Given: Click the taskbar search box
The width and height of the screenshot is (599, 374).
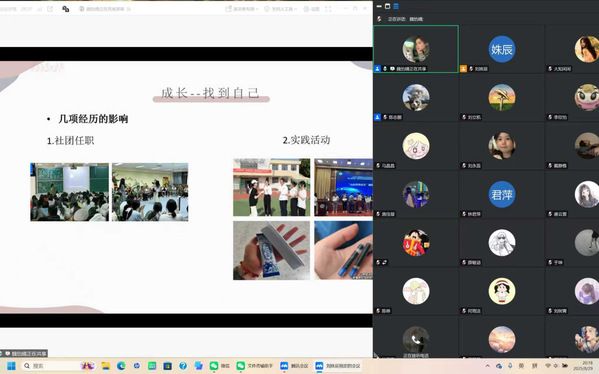Looking at the screenshot, I should 51,366.
